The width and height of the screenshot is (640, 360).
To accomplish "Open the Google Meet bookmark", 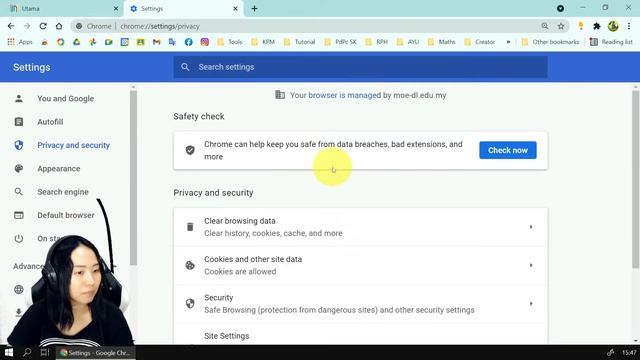I will tap(109, 42).
